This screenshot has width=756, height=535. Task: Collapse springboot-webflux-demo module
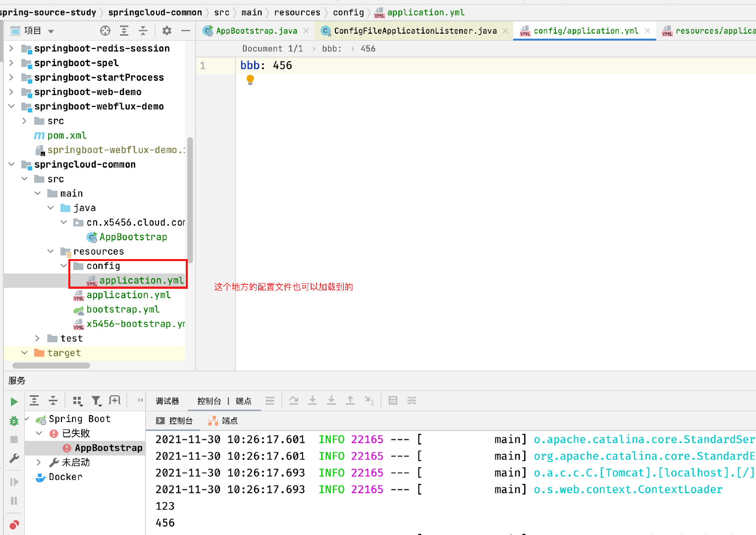(11, 106)
